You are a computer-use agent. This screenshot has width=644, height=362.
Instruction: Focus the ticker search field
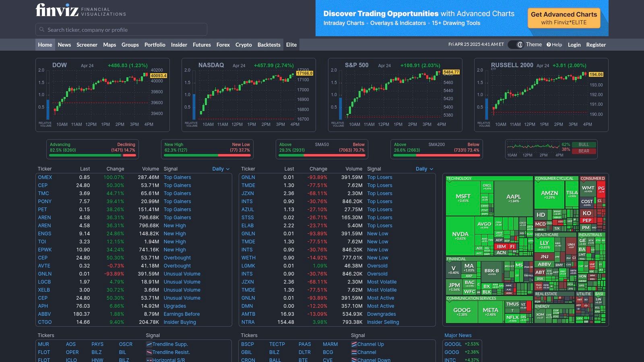(121, 30)
